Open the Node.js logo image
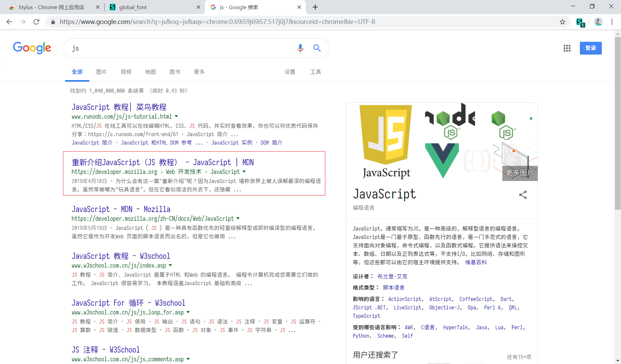621x364 pixels. (x=450, y=121)
